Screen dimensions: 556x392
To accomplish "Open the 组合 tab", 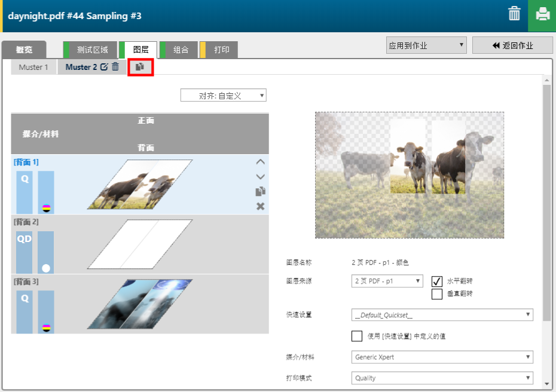I will pyautogui.click(x=181, y=50).
